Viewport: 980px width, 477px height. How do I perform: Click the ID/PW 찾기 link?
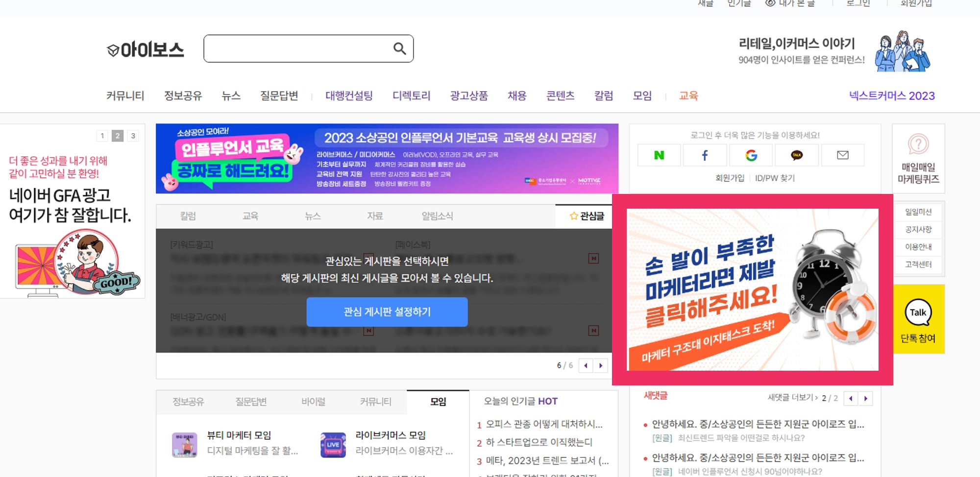coord(775,178)
